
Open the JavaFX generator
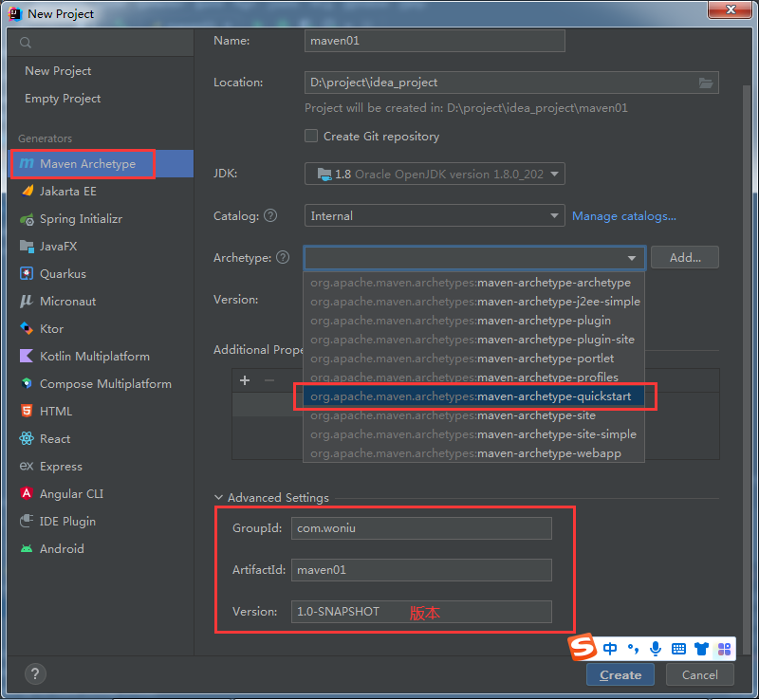[102, 247]
